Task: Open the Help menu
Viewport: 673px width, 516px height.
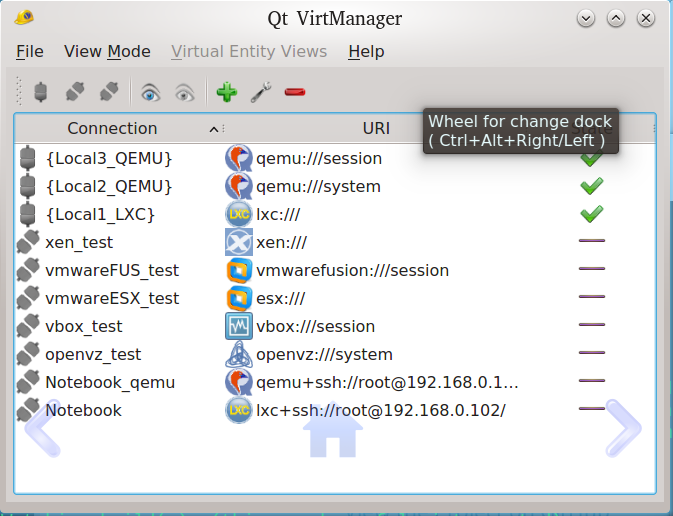Action: coord(366,52)
